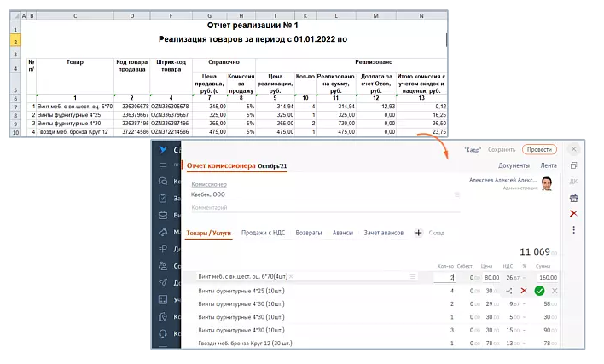Open the map-pin building icon in sidebar
The image size is (604, 364).
pyautogui.click(x=163, y=316)
